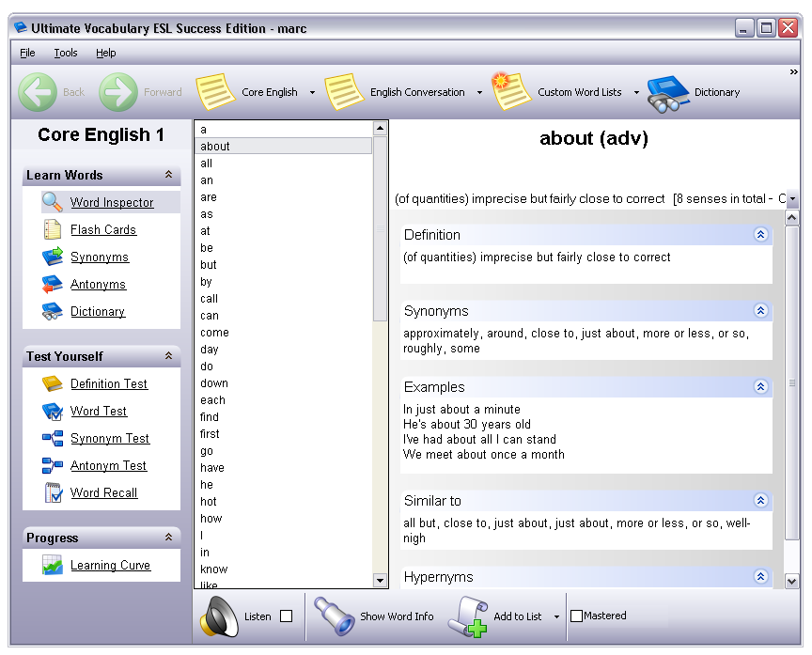This screenshot has height=655, width=812.
Task: Click the Listen speaker icon
Action: click(x=220, y=616)
